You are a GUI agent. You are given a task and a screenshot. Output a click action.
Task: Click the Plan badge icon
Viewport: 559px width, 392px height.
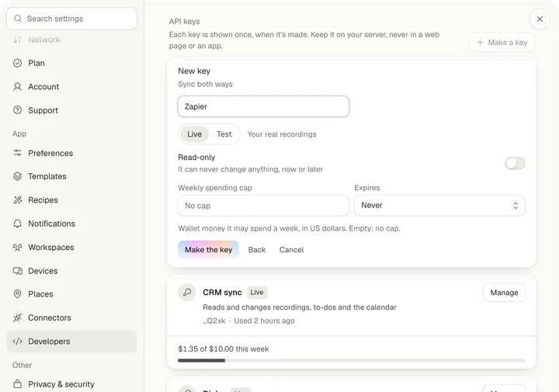17,63
